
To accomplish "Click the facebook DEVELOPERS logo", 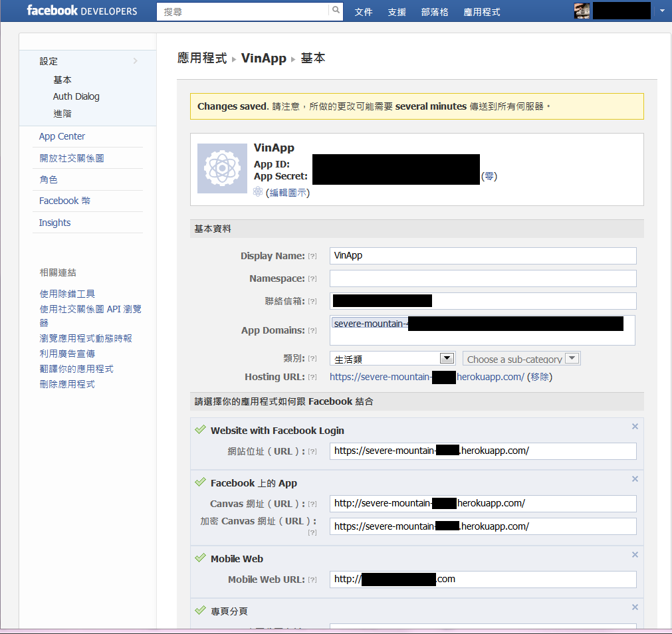I will (x=82, y=11).
